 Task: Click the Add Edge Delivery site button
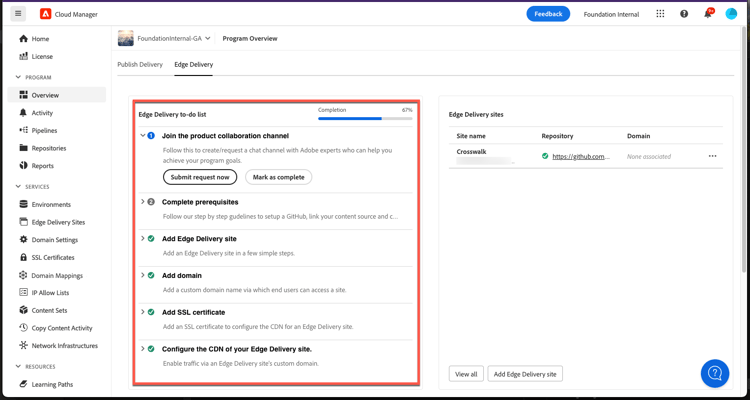[525, 374]
